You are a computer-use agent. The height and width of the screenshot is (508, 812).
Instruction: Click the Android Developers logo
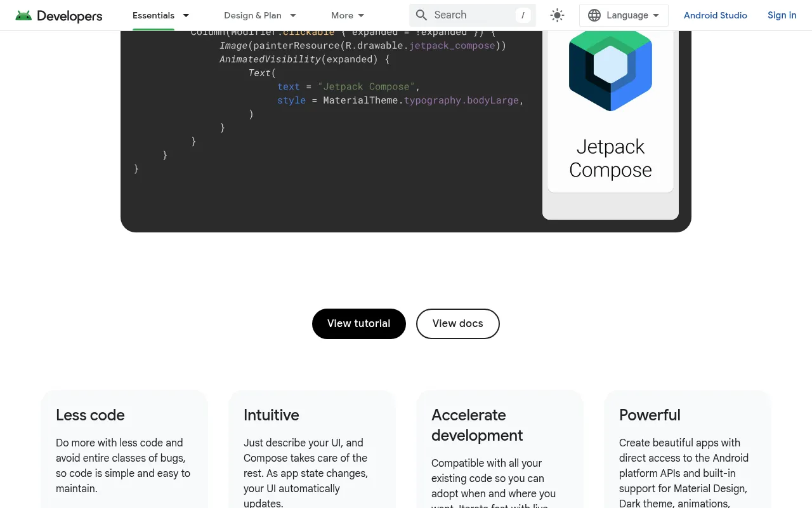coord(59,16)
